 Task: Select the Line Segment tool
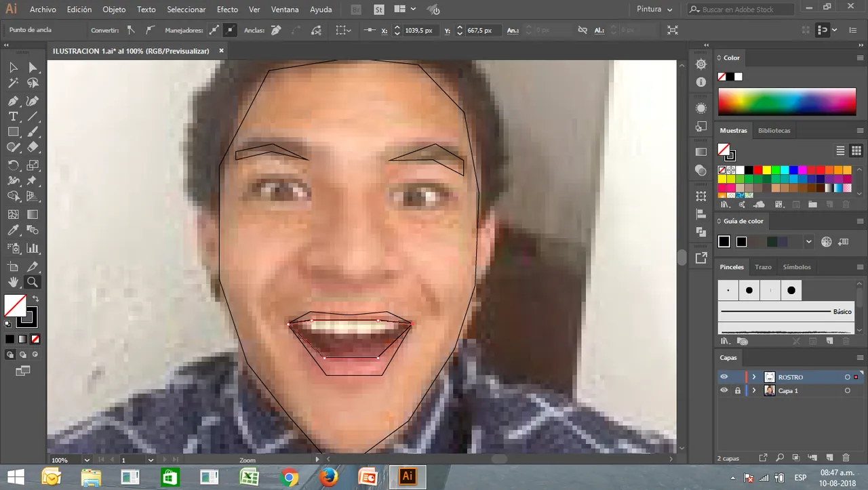33,117
